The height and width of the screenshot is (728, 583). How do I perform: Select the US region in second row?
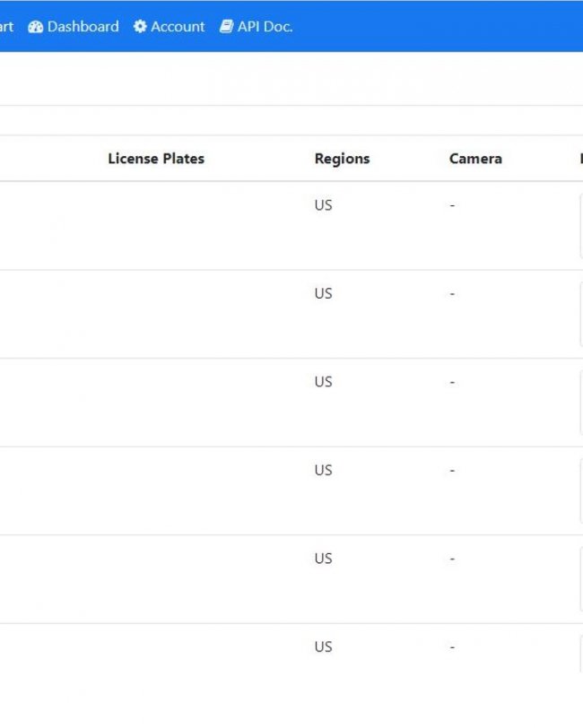(x=323, y=293)
